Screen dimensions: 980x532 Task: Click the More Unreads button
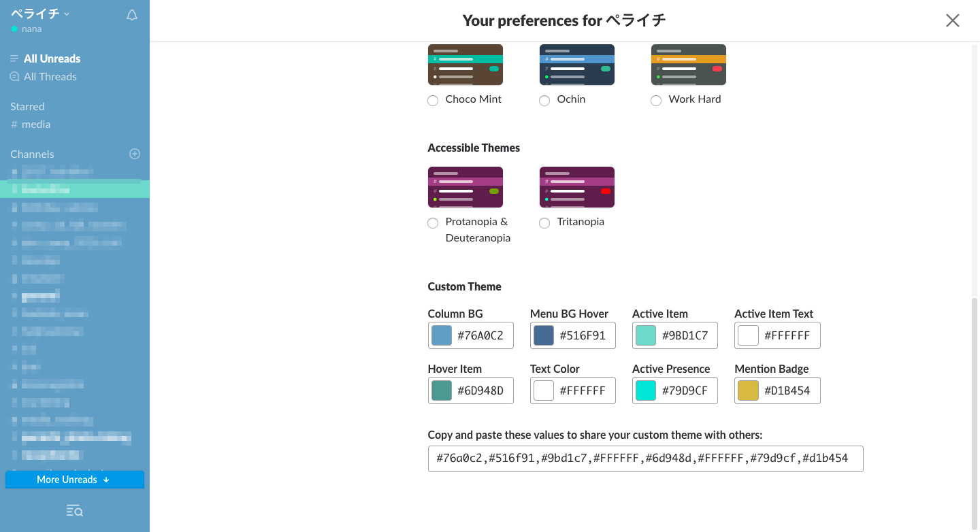(x=74, y=480)
